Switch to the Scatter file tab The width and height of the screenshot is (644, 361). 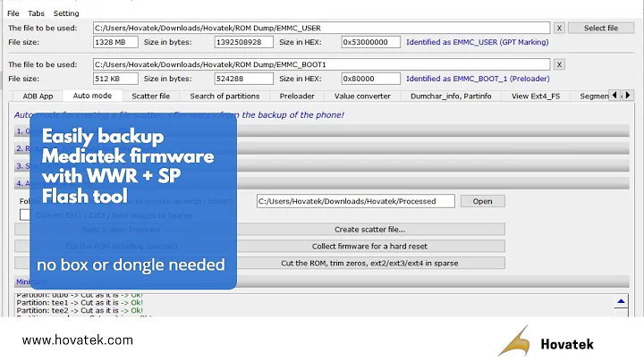pos(151,97)
